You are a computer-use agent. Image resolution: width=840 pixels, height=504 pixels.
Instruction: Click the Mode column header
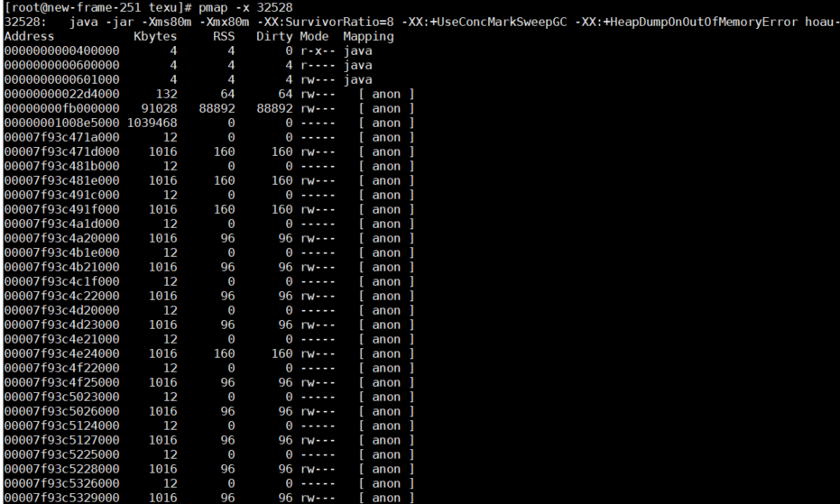click(314, 36)
